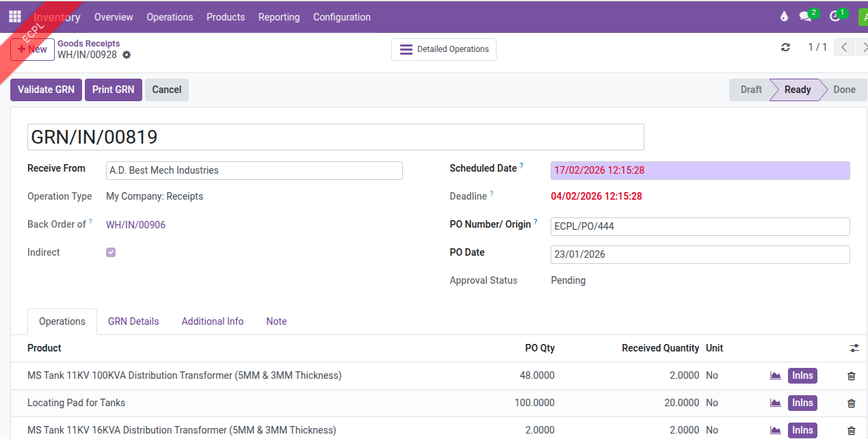Click the Validate GRN button
The image size is (868, 439).
pos(46,90)
